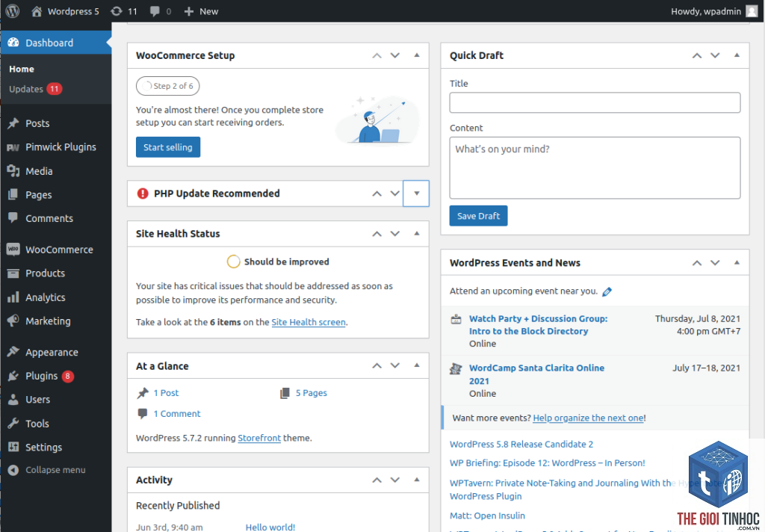
Task: Open the Site Health screen link
Action: (x=309, y=322)
